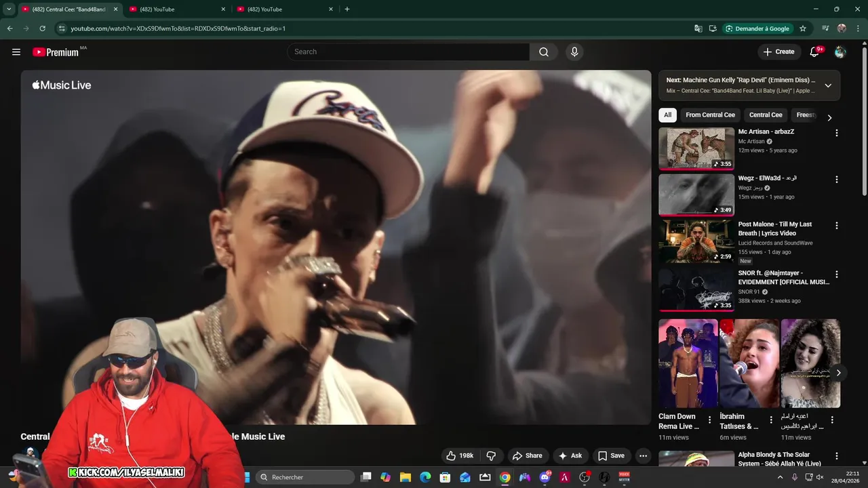Open SNOR EVIDEMMENT video thumbnail
868x488 pixels.
pyautogui.click(x=696, y=289)
